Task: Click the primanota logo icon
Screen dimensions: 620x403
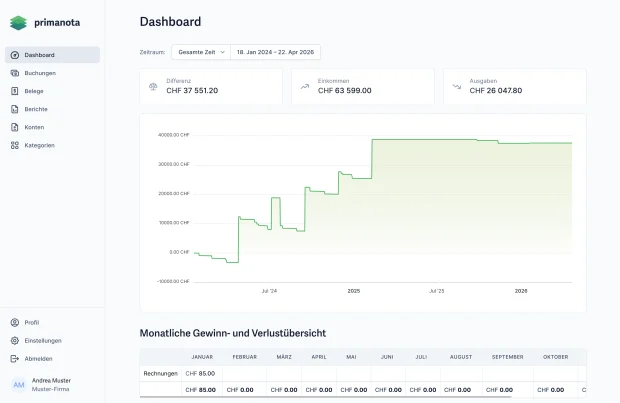Action: coord(18,23)
